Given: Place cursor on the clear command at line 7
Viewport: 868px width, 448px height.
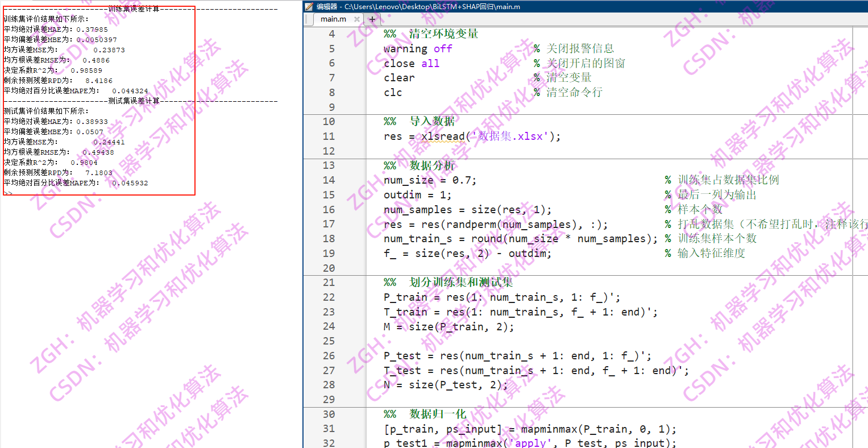Looking at the screenshot, I should pyautogui.click(x=398, y=77).
